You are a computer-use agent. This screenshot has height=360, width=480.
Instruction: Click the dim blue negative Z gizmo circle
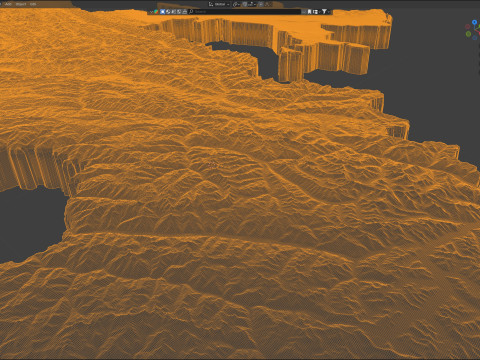(x=475, y=38)
